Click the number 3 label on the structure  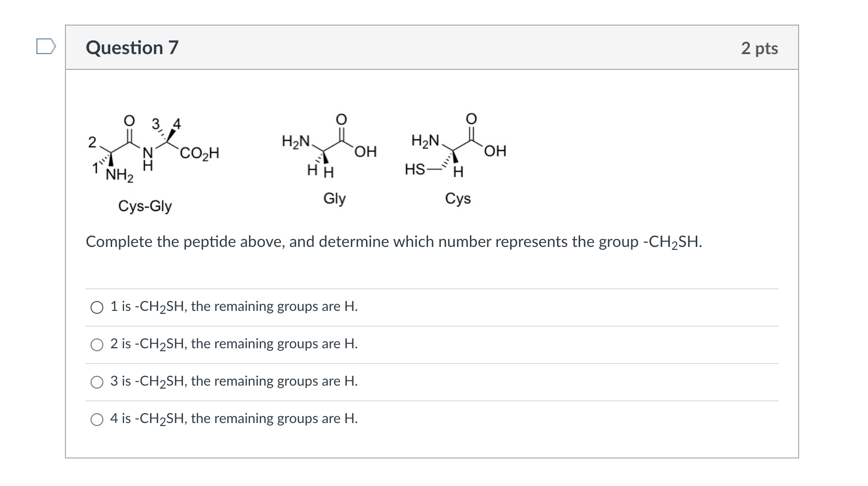tap(155, 123)
